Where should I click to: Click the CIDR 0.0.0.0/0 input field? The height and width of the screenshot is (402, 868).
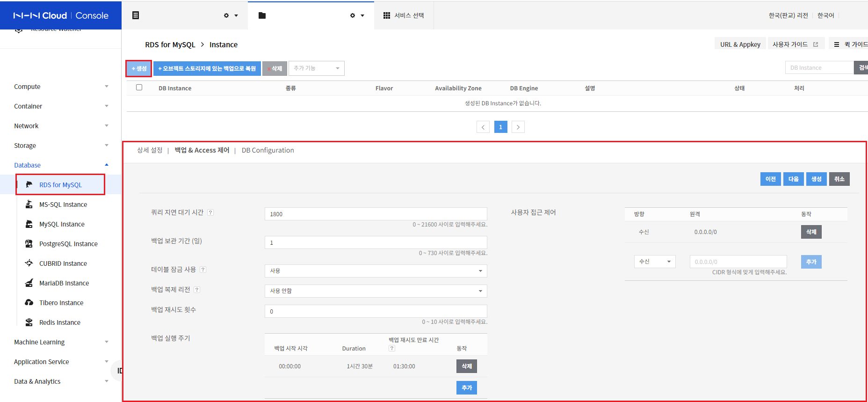(x=738, y=262)
